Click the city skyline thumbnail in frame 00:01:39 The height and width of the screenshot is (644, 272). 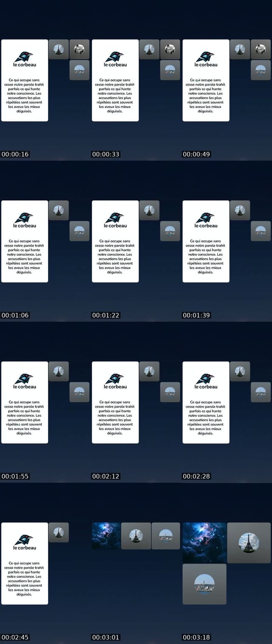tap(261, 231)
